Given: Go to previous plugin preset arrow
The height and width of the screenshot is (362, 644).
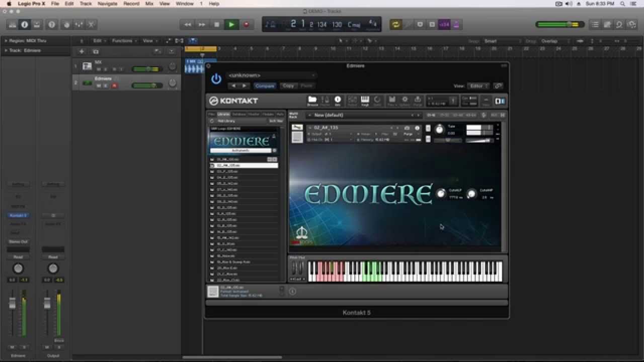Looking at the screenshot, I should coord(233,85).
